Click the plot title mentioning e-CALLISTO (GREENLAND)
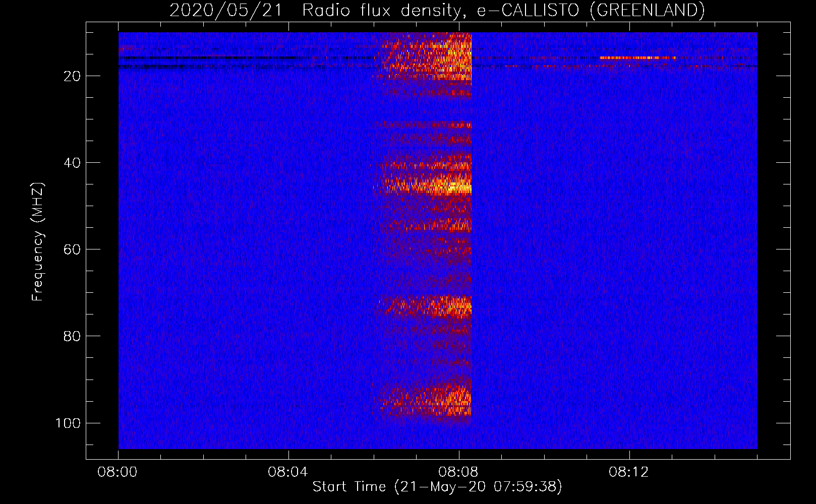The width and height of the screenshot is (816, 504). pyautogui.click(x=437, y=10)
